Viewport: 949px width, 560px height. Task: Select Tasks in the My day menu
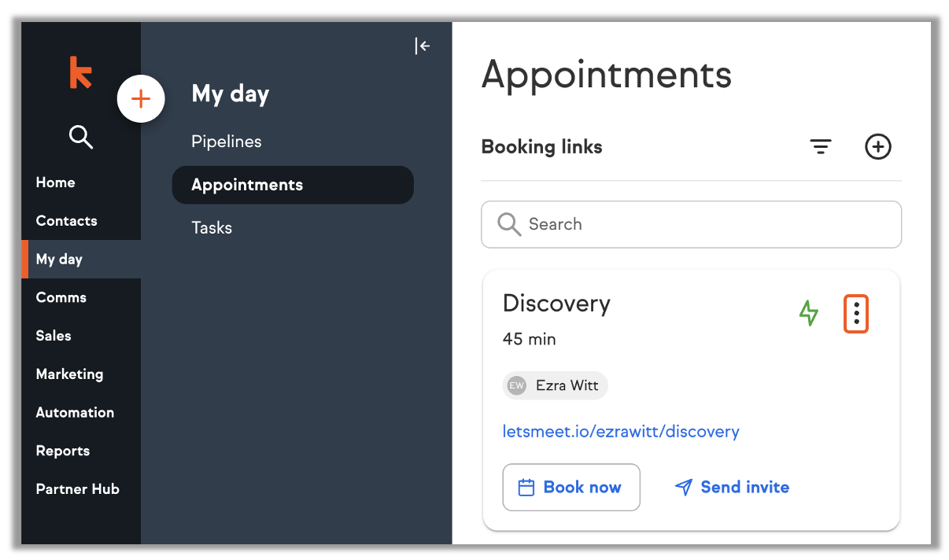pos(212,228)
